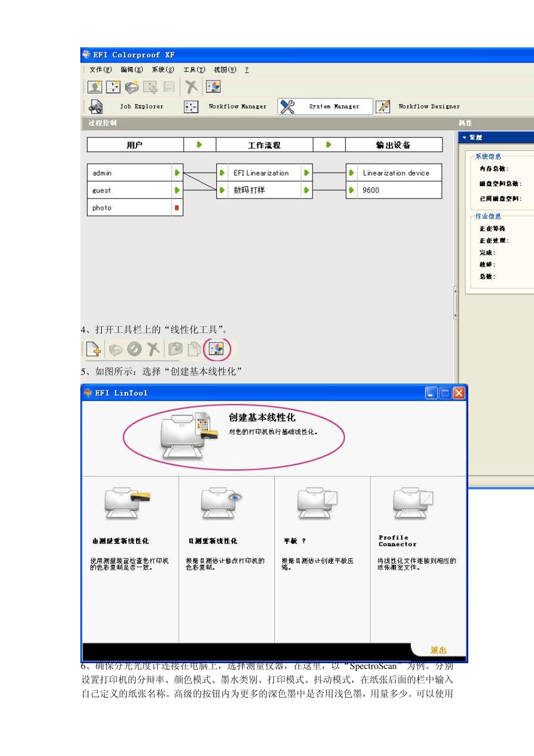Switch to Workflow Manager
The height and width of the screenshot is (756, 534).
click(237, 106)
